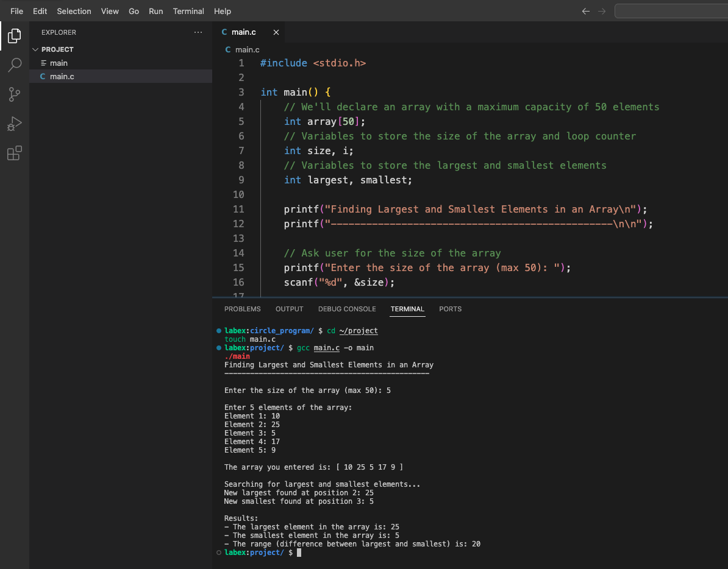Open the Extensions view icon
Viewport: 728px width, 569px height.
tap(14, 153)
